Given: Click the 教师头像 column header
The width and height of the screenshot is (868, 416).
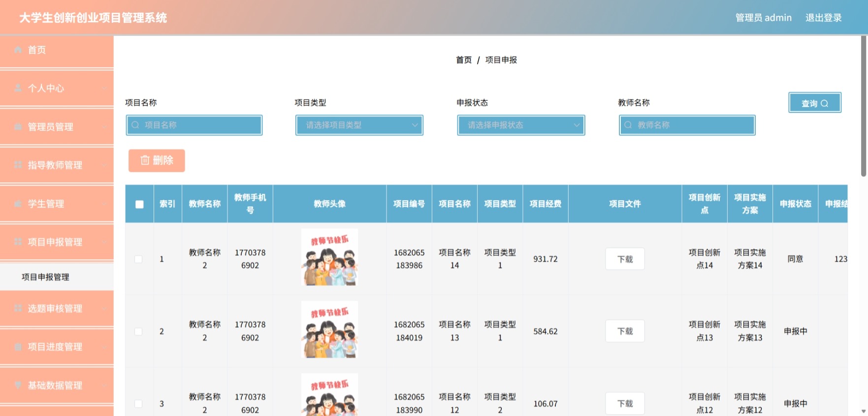Looking at the screenshot, I should pos(330,204).
